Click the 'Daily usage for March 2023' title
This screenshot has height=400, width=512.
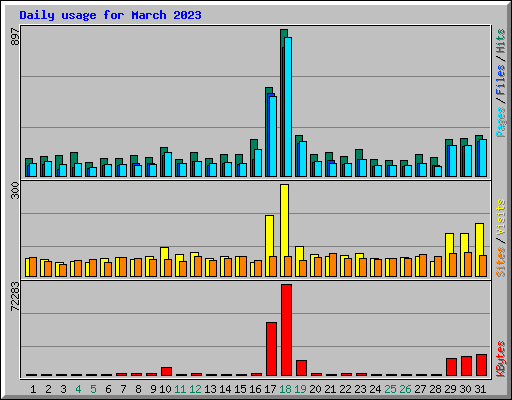pos(110,15)
